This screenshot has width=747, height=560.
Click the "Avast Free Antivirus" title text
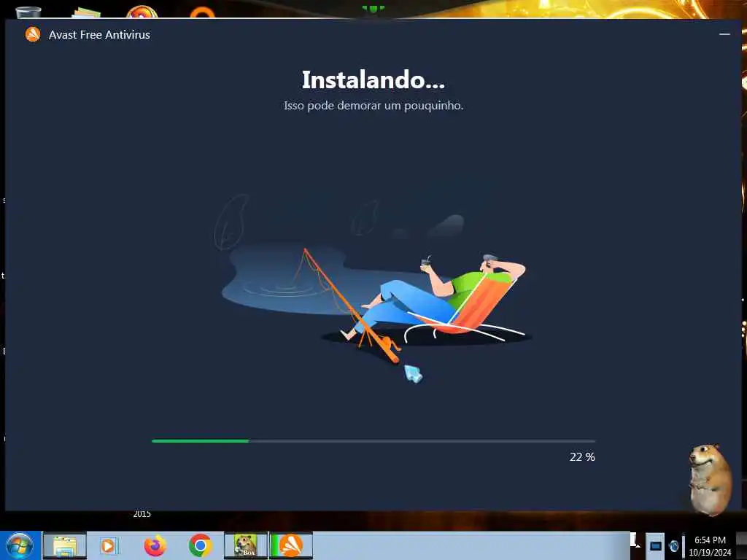[99, 35]
